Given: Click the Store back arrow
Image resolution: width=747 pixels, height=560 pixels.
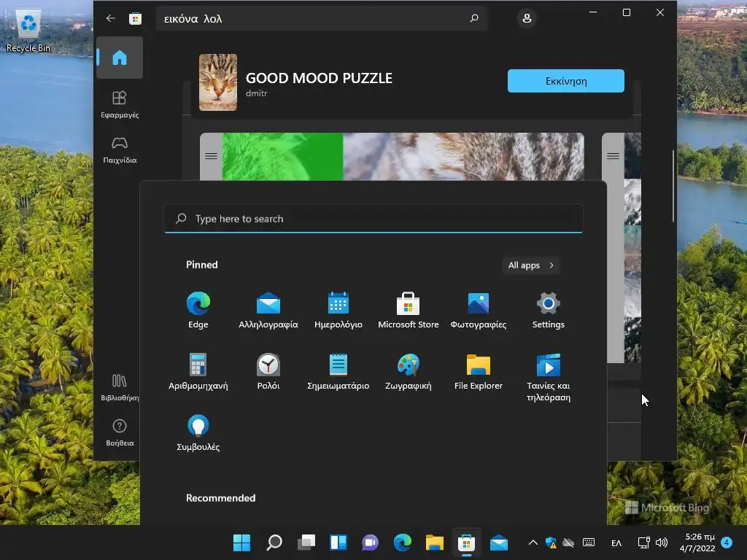Looking at the screenshot, I should point(111,18).
